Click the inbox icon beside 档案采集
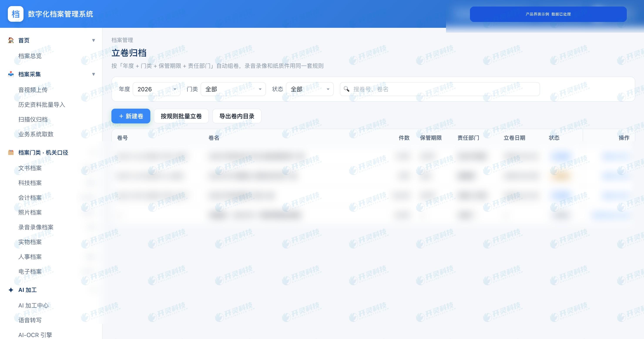Viewport: 644px width, 339px height. (11, 74)
